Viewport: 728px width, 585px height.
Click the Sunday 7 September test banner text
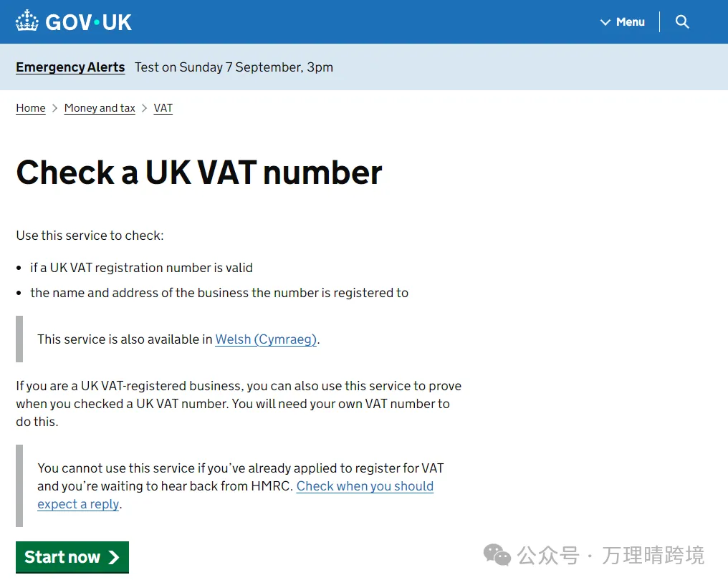(x=234, y=67)
